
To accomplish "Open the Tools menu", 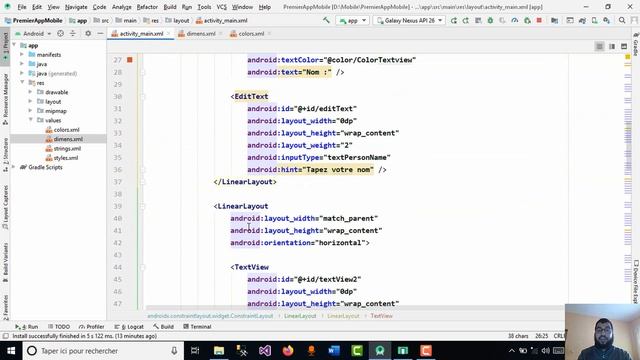I will [x=204, y=7].
